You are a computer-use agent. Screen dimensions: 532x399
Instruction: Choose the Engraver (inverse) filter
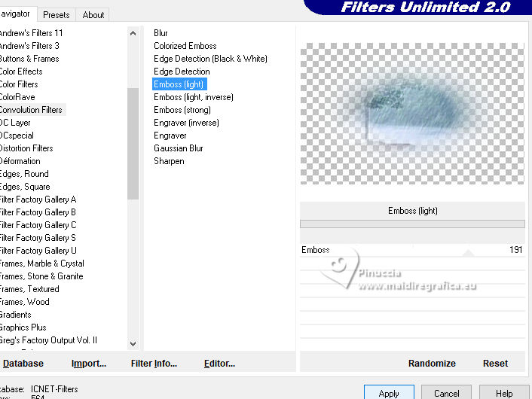click(x=186, y=123)
